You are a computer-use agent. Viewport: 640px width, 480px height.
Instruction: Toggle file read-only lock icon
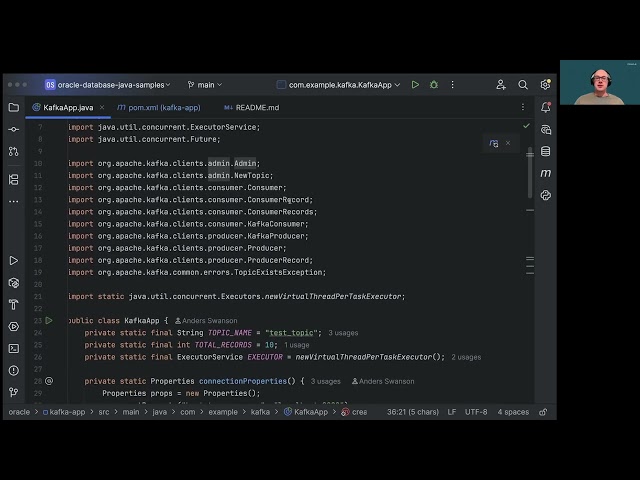pos(543,412)
